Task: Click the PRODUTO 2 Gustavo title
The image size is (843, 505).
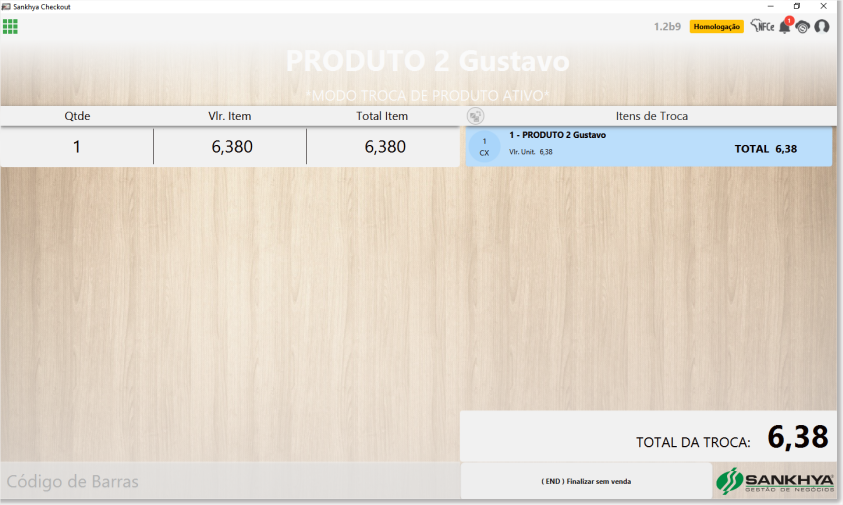Action: pos(427,61)
